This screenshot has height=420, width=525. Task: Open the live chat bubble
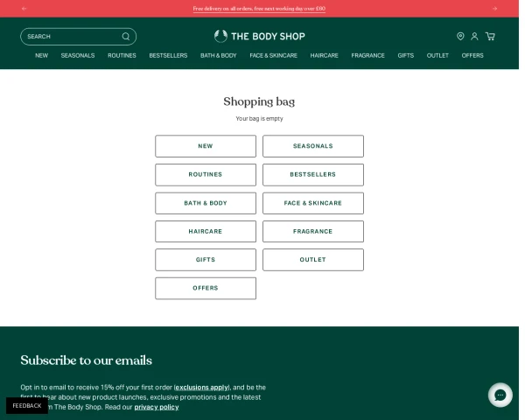tap(500, 395)
